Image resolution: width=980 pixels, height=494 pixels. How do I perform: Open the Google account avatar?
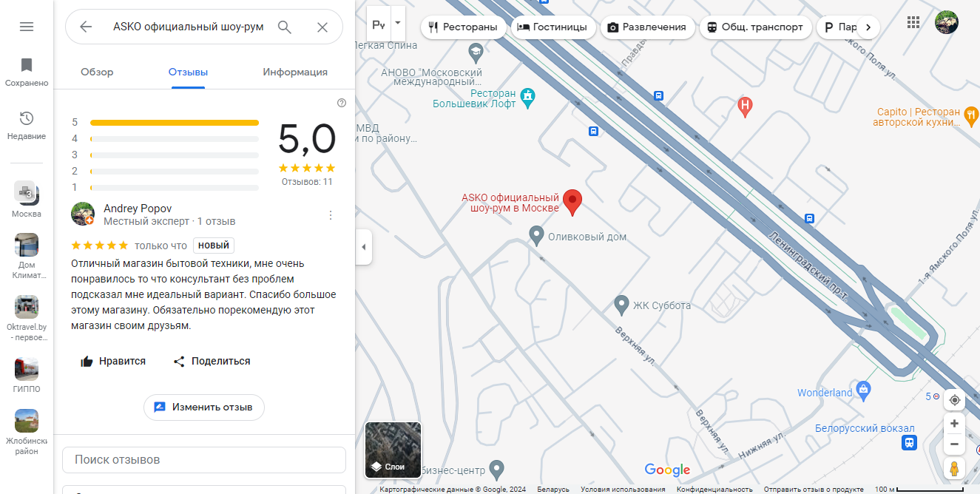(x=947, y=22)
